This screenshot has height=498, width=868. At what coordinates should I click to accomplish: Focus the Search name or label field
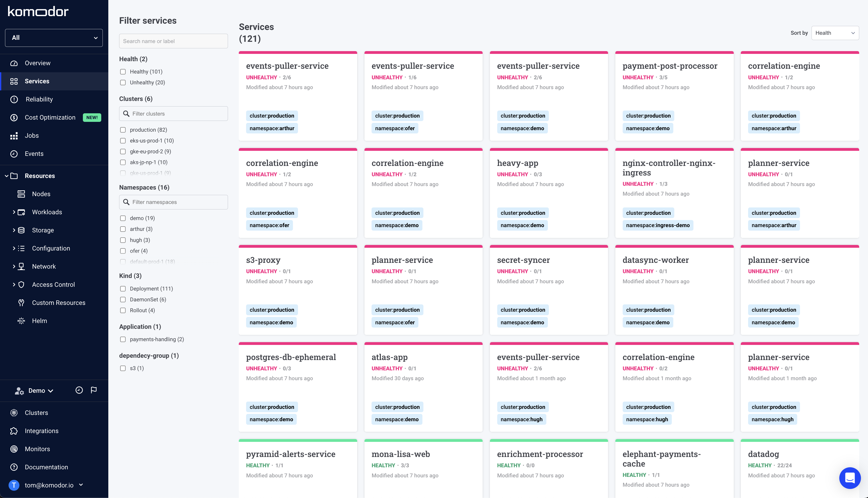(173, 41)
